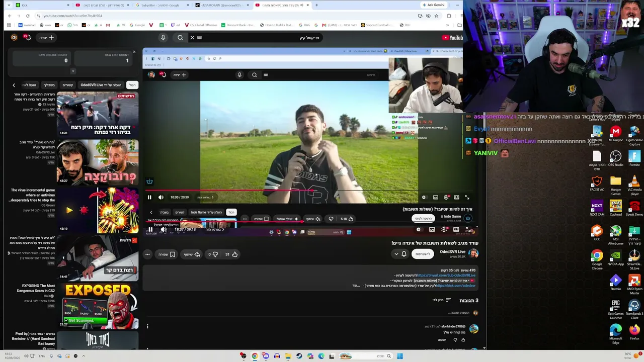Open the YouTube create button
This screenshot has height=362, width=644.
(47, 38)
